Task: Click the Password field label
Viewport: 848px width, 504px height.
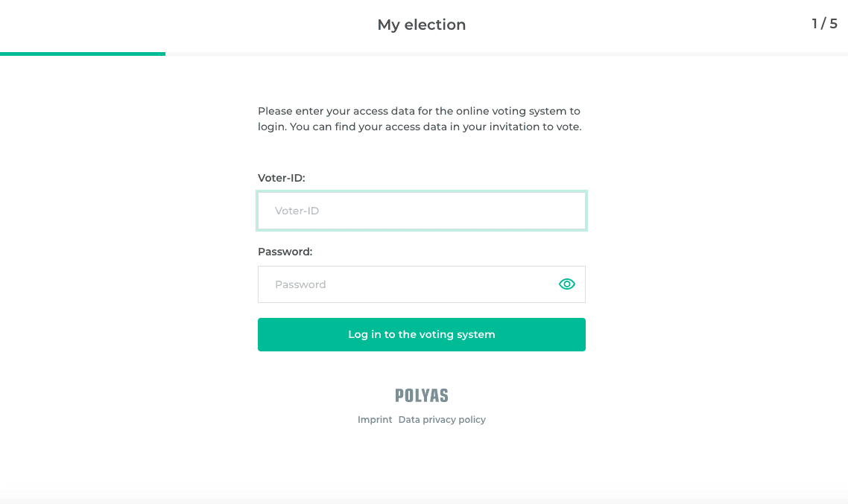Action: point(285,252)
